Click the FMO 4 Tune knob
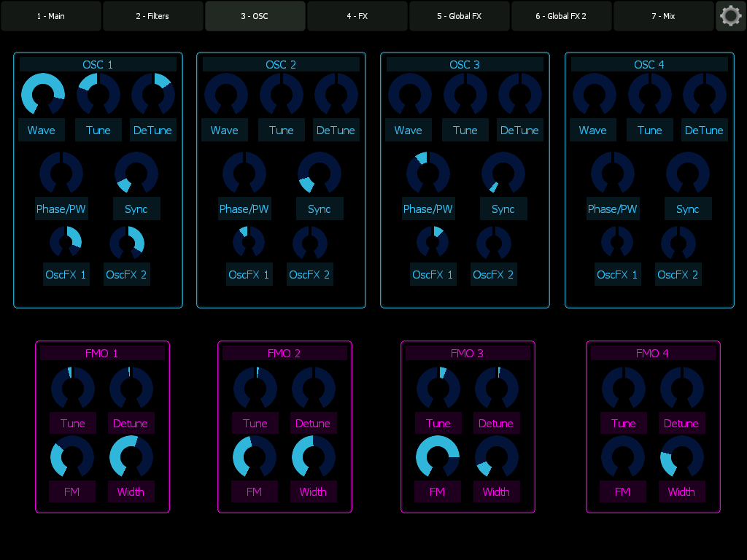Screen dimensions: 747x560 coord(624,388)
